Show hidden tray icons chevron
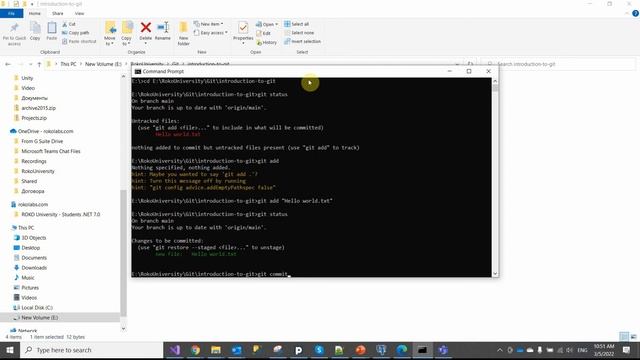The height and width of the screenshot is (360, 640). point(500,350)
